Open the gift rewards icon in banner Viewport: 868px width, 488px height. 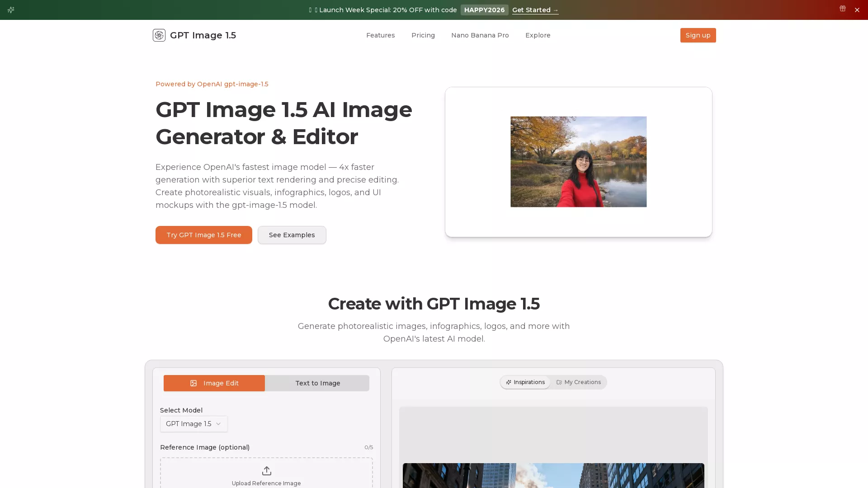tap(842, 9)
